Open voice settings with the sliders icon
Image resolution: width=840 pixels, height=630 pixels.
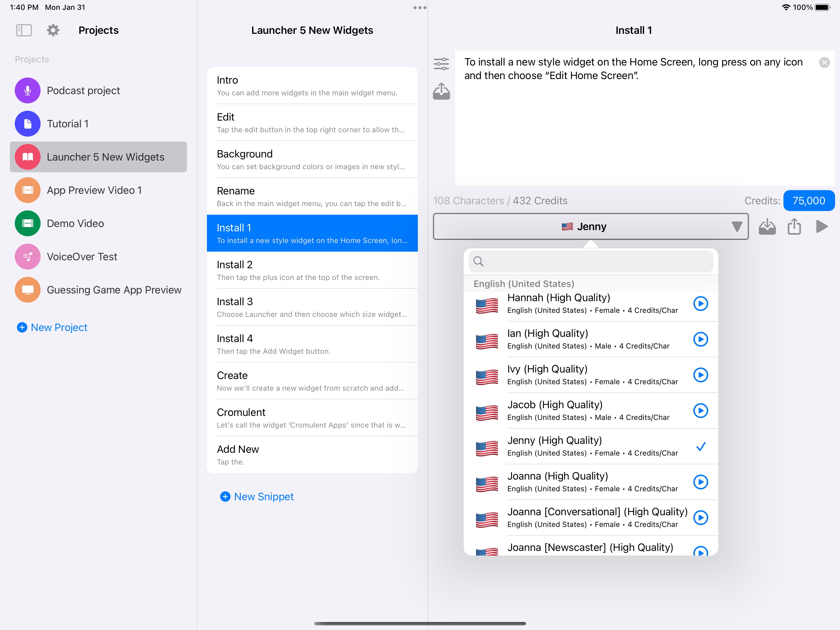tap(441, 64)
